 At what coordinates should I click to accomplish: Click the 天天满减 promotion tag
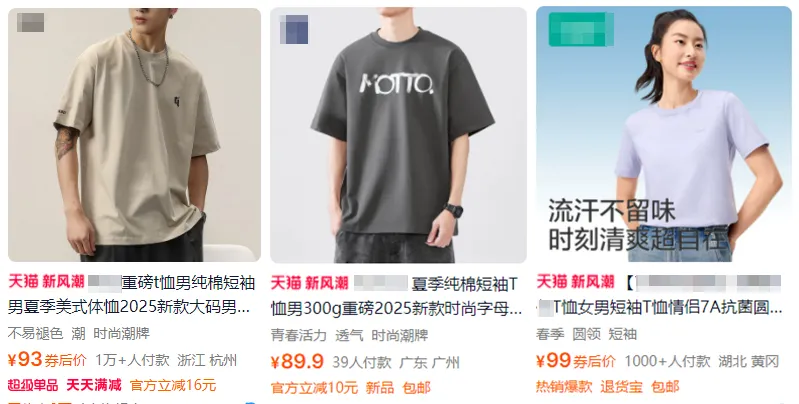click(x=94, y=385)
